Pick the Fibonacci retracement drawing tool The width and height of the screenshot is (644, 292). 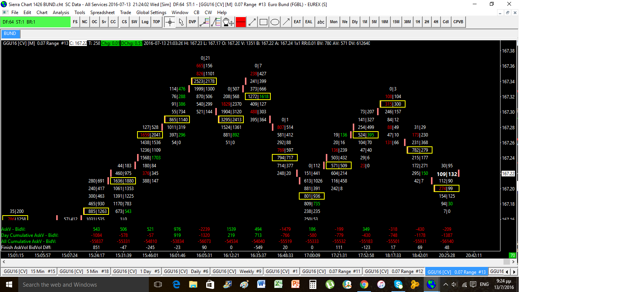click(216, 22)
